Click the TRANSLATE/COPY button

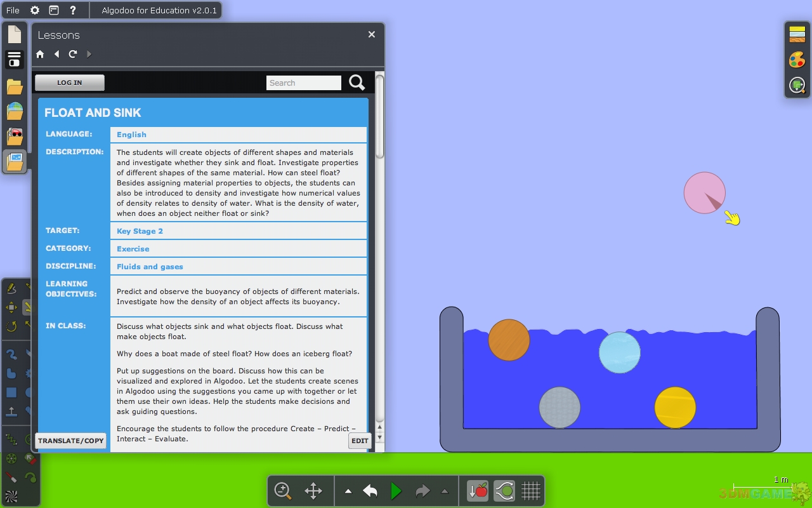pos(70,441)
